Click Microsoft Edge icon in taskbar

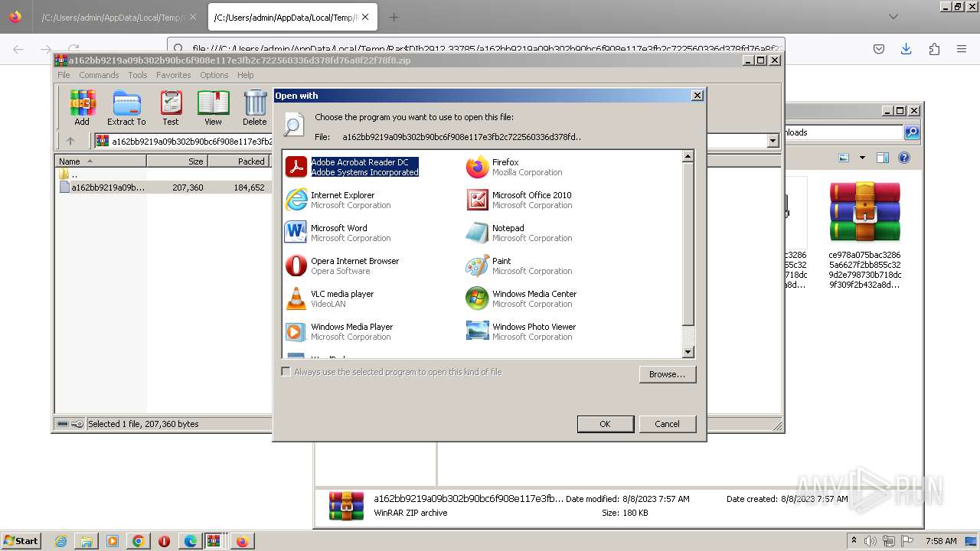pos(190,541)
